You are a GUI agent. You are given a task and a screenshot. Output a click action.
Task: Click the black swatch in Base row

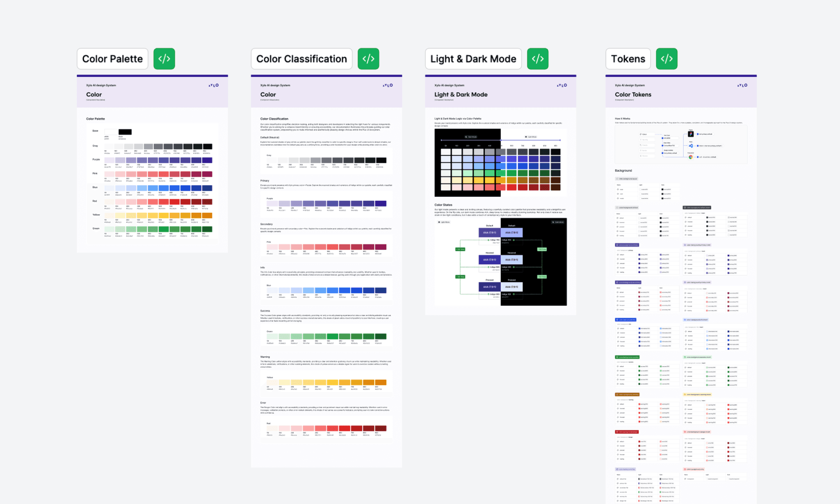(x=125, y=132)
